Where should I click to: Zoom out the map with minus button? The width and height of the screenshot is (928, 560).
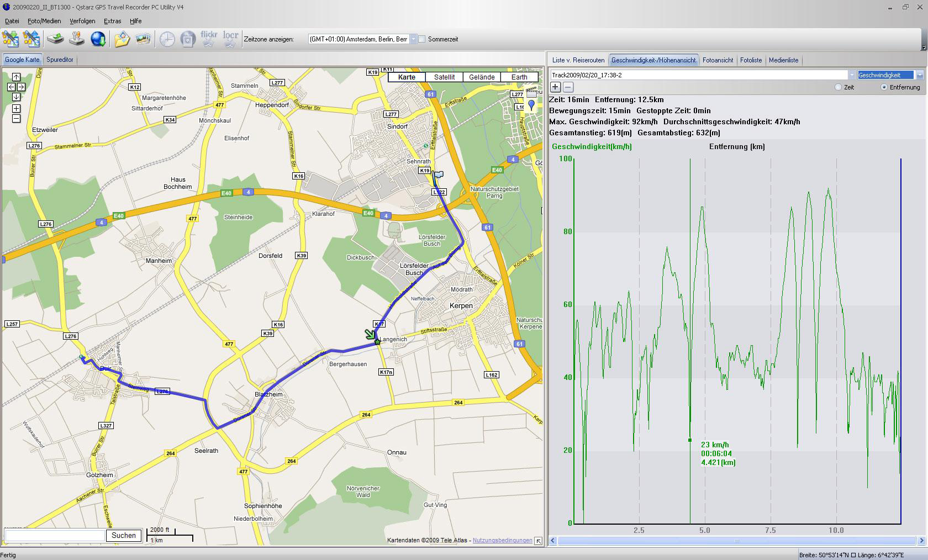[x=16, y=119]
